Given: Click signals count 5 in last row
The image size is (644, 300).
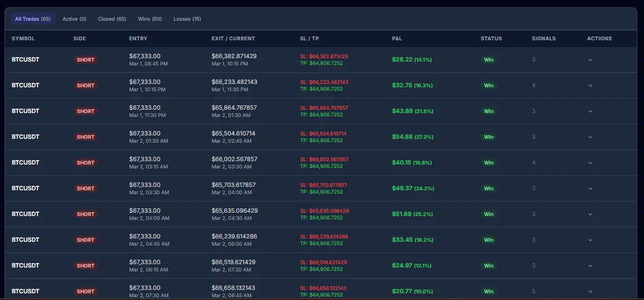Looking at the screenshot, I should 533,292.
